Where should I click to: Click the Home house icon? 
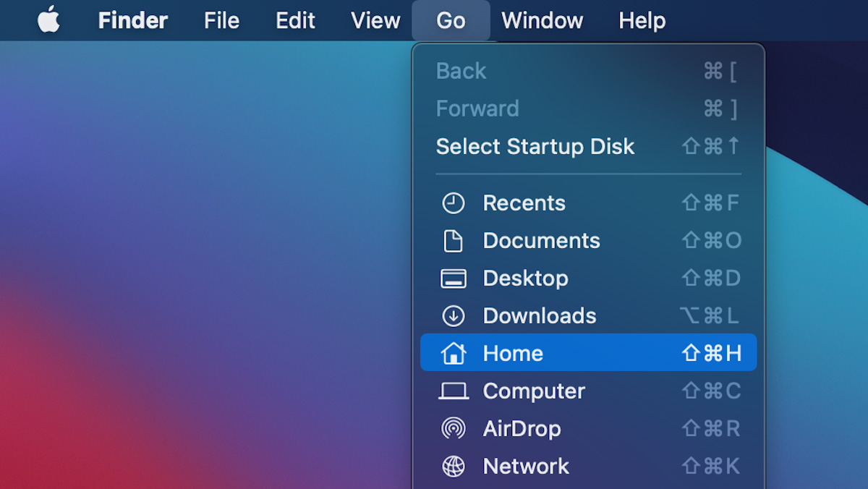point(454,353)
